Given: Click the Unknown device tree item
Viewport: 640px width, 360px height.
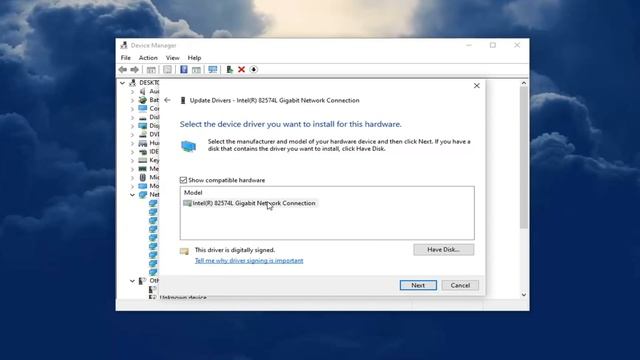Looking at the screenshot, I should 183,297.
